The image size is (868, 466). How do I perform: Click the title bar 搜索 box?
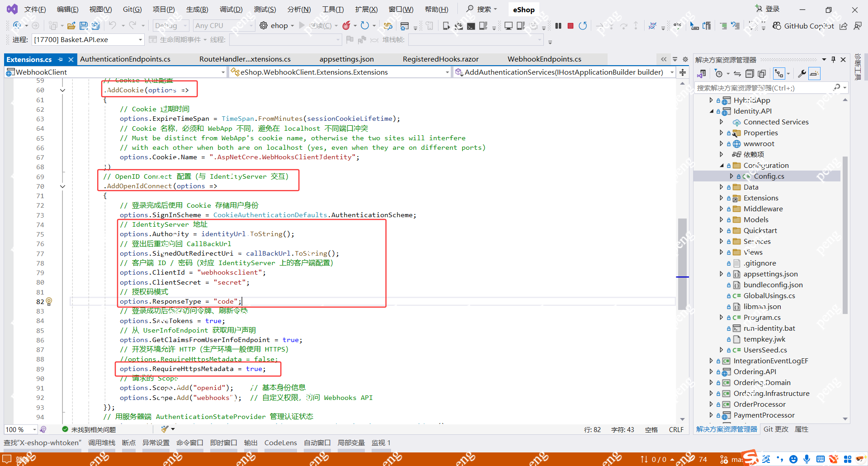pyautogui.click(x=481, y=9)
